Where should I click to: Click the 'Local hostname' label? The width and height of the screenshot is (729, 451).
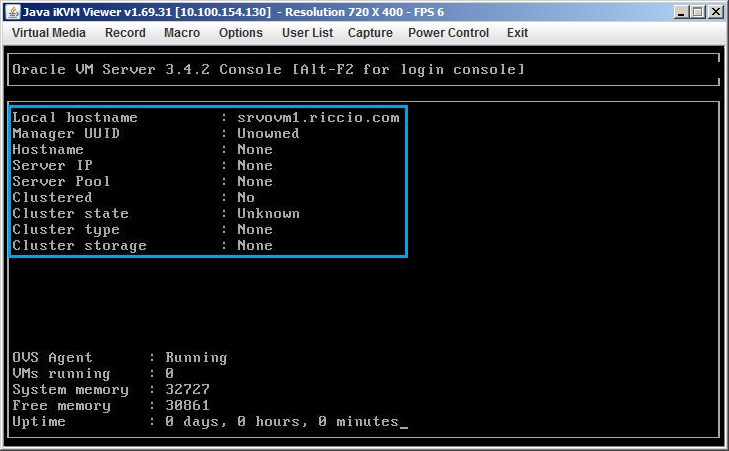(75, 117)
